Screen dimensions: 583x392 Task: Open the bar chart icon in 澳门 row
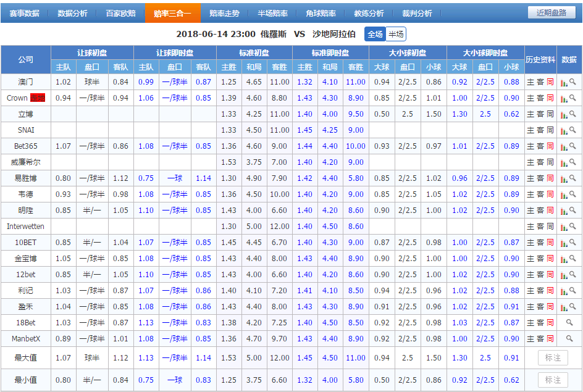tap(564, 83)
